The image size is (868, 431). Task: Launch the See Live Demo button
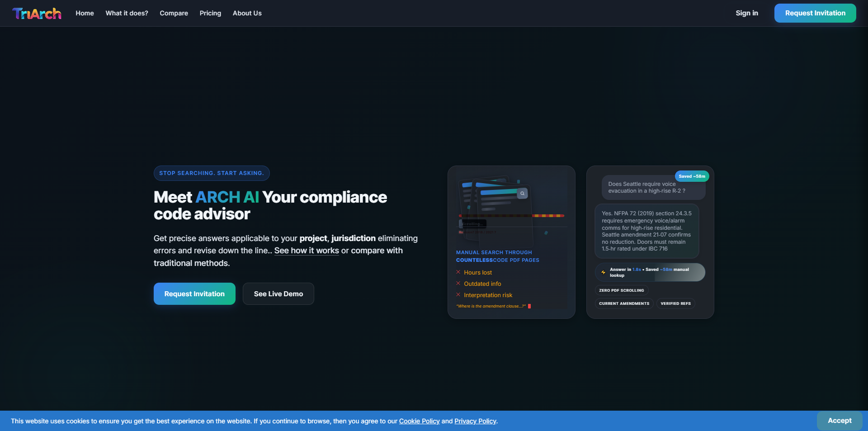[x=278, y=294]
